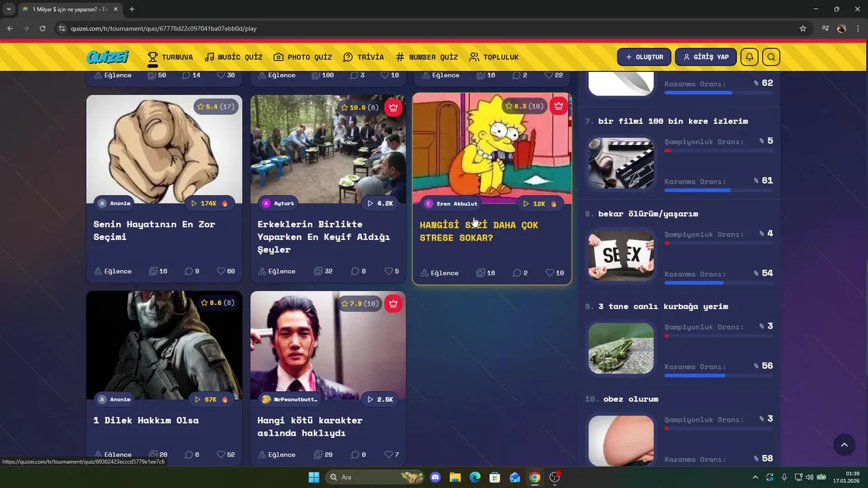Click 'bir filmi 100 bin kere izlerim' text
This screenshot has height=488, width=868.
point(673,121)
